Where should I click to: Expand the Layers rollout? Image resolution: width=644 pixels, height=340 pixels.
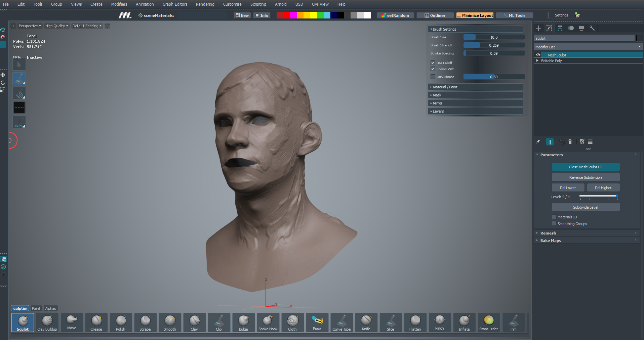(476, 111)
